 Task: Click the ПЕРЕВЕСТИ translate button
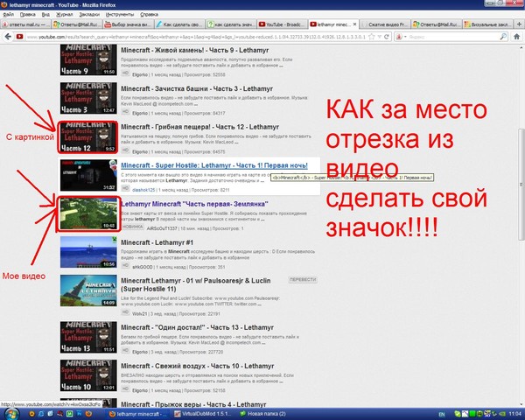(x=303, y=279)
